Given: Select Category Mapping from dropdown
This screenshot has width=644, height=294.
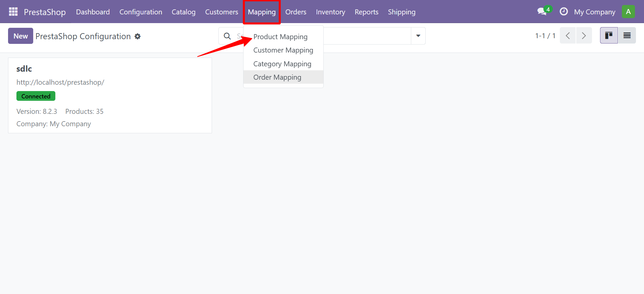Looking at the screenshot, I should tap(283, 64).
